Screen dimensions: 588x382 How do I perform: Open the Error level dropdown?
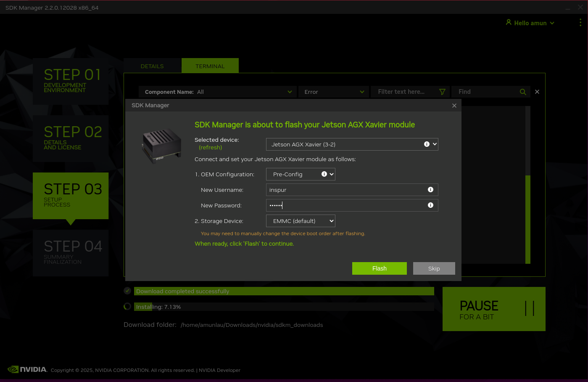[x=334, y=92]
